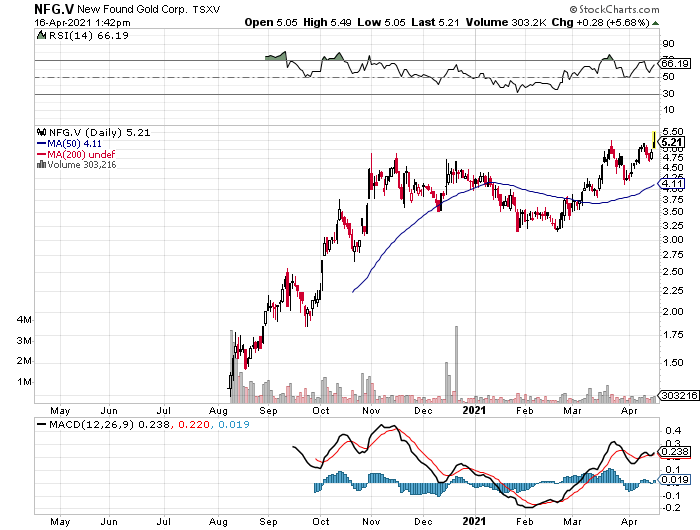The image size is (700, 530).
Task: Click the StockCharts.com attribution text
Action: (615, 9)
